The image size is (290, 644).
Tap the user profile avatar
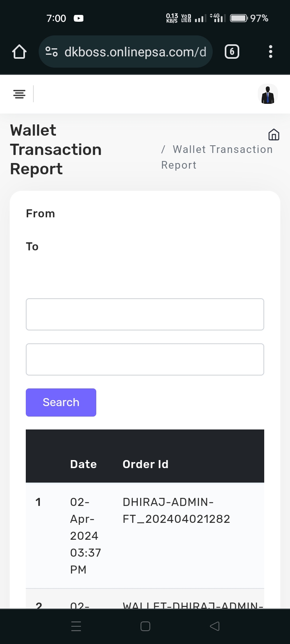[267, 94]
